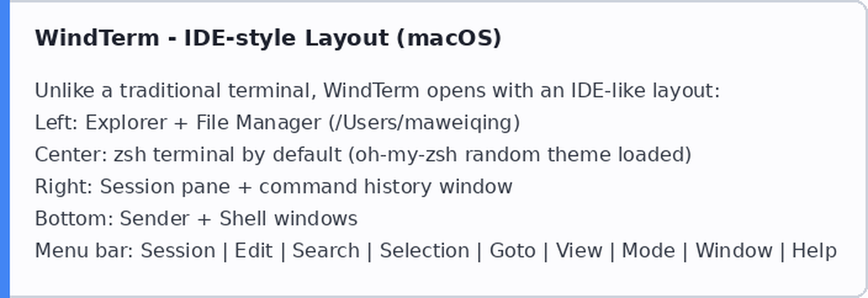Click the word Help in Menu bar line

(814, 251)
